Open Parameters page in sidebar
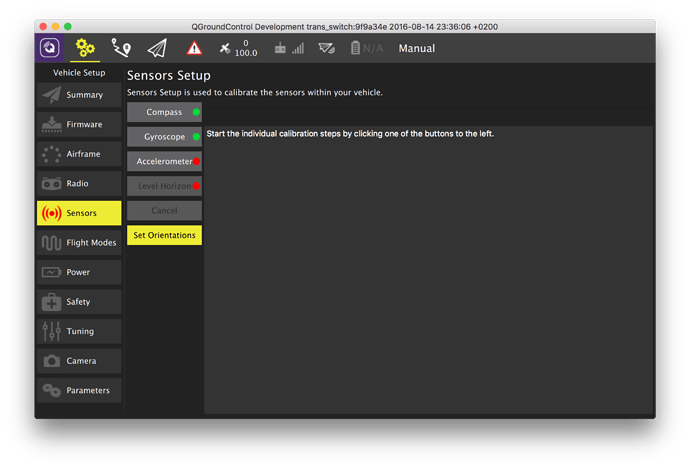 tap(79, 390)
